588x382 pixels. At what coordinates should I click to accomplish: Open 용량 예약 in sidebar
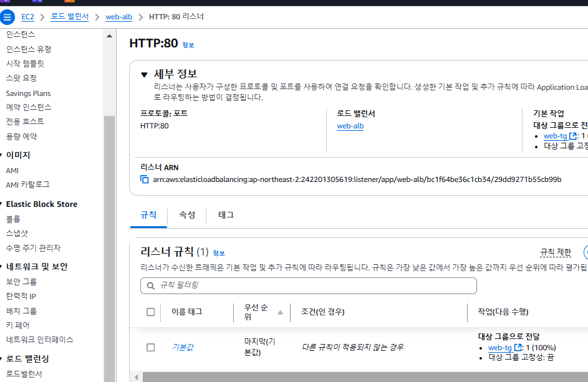coord(21,136)
